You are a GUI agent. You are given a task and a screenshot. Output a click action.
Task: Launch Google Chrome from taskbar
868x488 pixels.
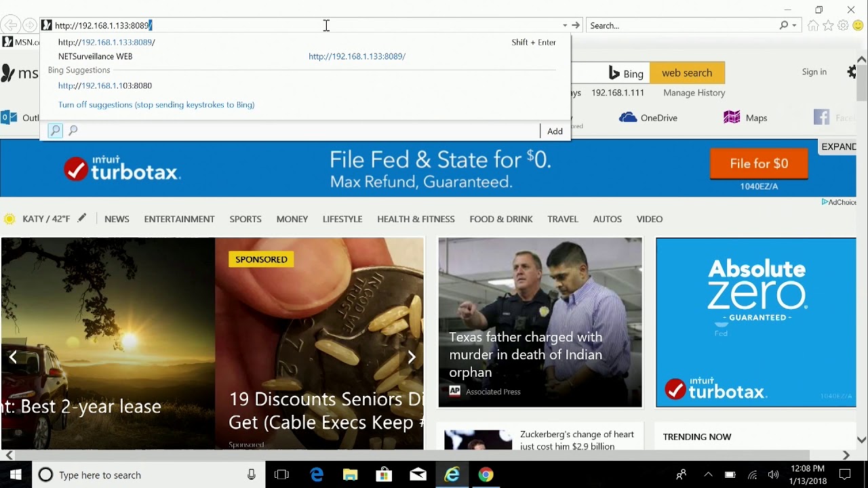tap(486, 475)
